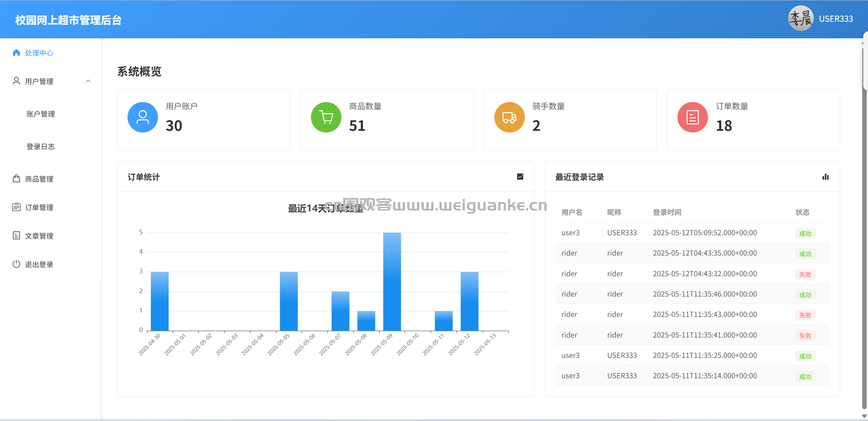Screen dimensions: 868x421
Task: Click the 校园网上超市管理后台 title
Action: click(68, 20)
